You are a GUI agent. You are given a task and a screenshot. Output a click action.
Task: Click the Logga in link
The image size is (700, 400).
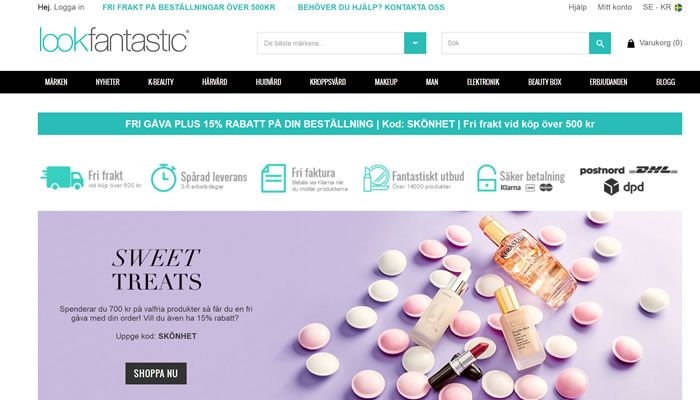[69, 7]
